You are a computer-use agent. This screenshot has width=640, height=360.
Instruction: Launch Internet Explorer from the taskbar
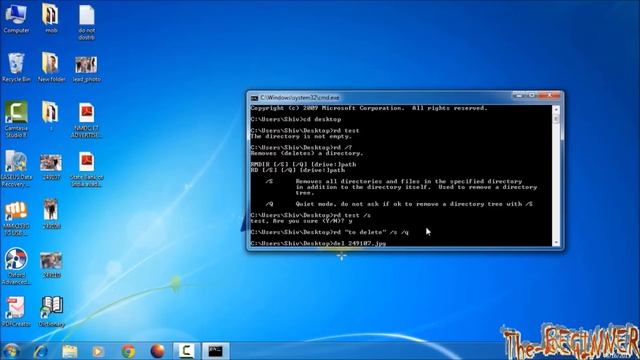click(41, 351)
